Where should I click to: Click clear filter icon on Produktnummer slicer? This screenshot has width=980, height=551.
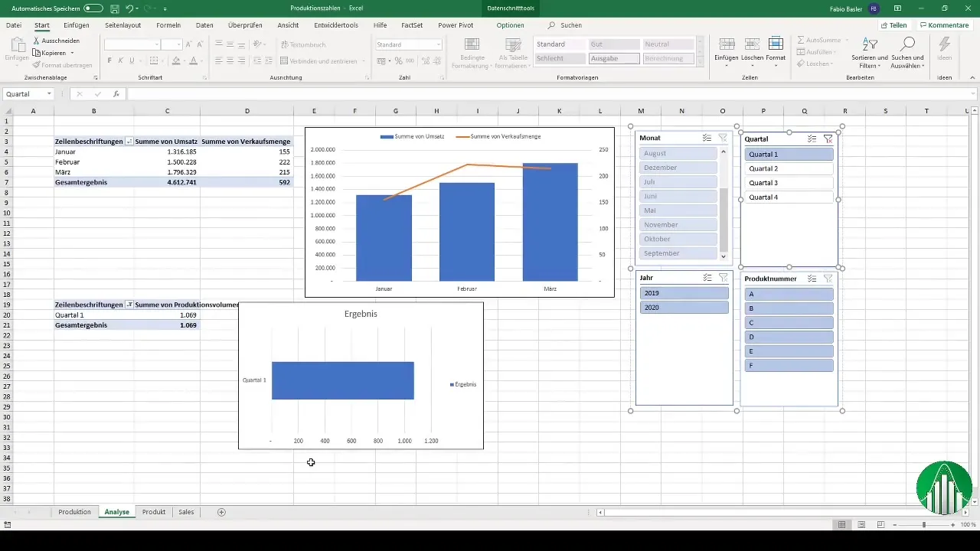[x=828, y=279]
